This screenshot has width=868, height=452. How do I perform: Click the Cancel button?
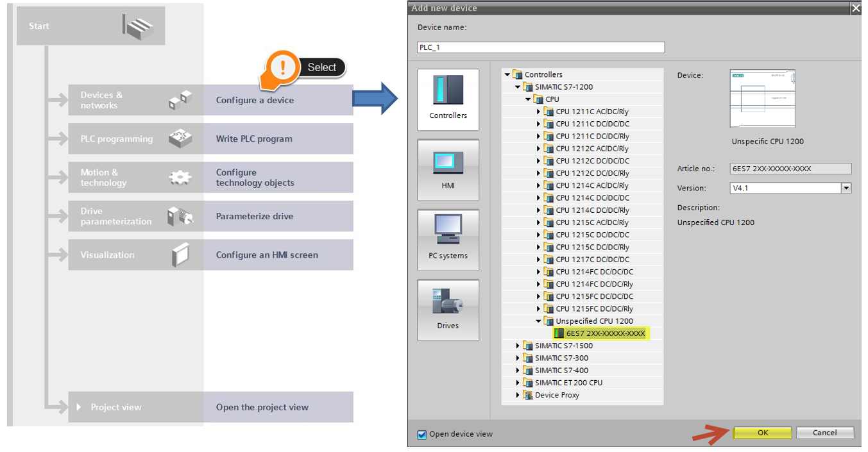tap(825, 433)
